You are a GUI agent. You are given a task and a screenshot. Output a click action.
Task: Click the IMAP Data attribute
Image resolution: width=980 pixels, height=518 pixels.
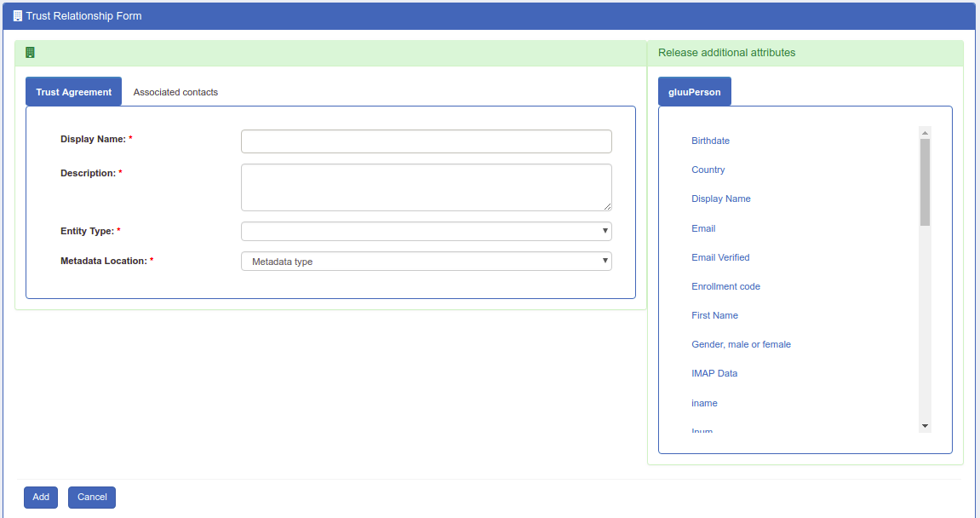(x=714, y=373)
